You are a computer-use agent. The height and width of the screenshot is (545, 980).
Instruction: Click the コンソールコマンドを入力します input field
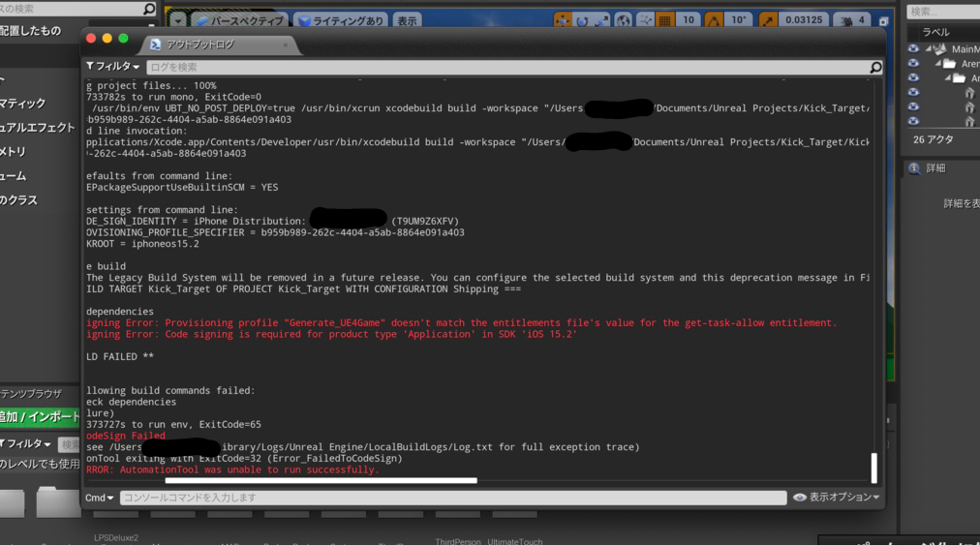pos(453,498)
